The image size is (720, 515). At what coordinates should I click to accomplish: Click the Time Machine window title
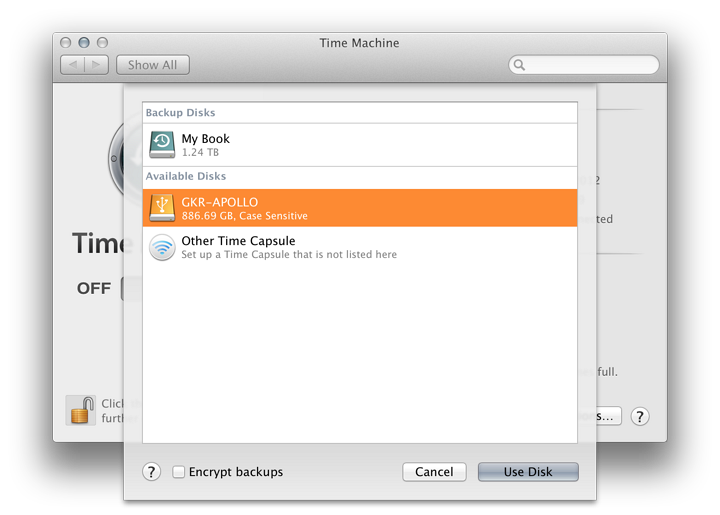pyautogui.click(x=360, y=43)
